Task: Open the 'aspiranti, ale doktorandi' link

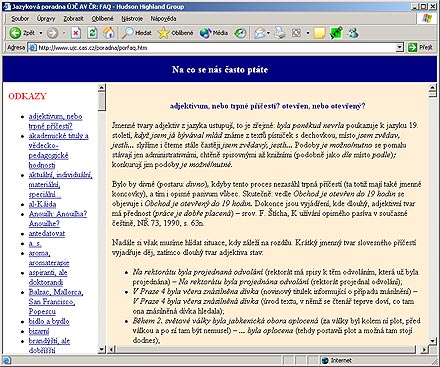Action: click(48, 278)
